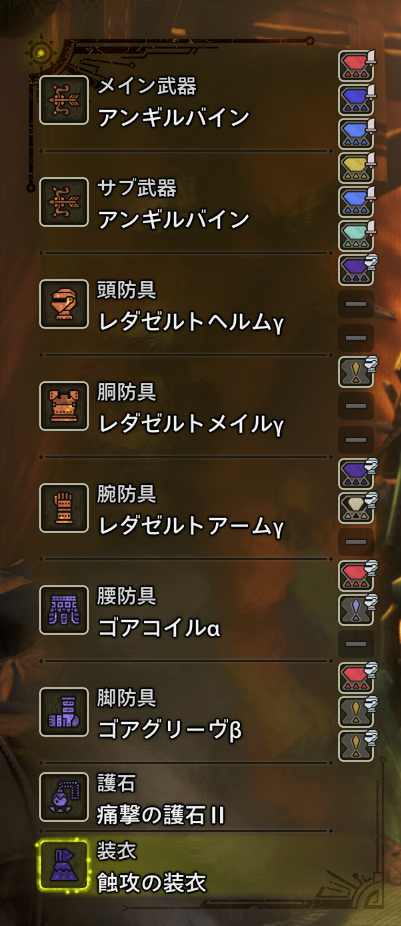This screenshot has width=401, height=926.
Task: Select the レダゼルトメイルγ chest armor icon
Action: (64, 406)
